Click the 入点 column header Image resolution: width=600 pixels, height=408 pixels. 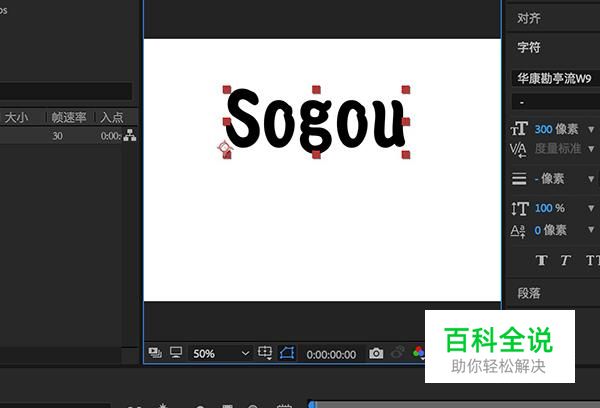coord(112,118)
